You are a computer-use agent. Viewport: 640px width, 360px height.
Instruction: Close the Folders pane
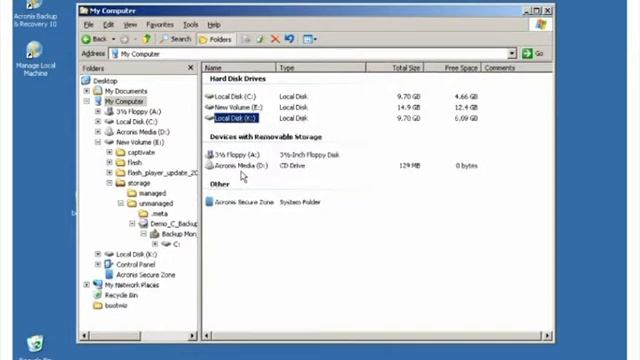click(190, 68)
